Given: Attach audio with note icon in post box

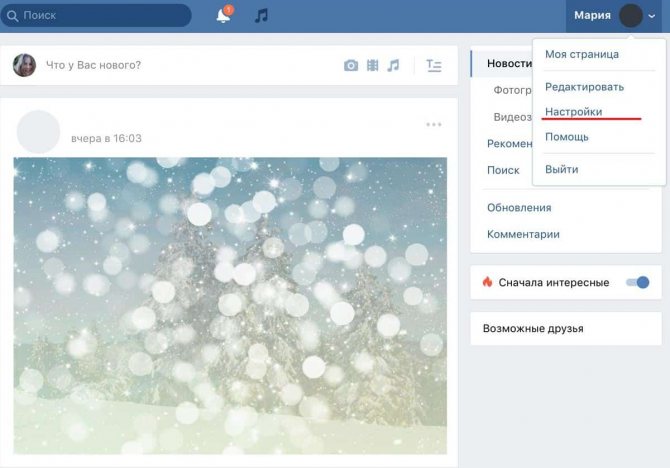Looking at the screenshot, I should [x=393, y=65].
